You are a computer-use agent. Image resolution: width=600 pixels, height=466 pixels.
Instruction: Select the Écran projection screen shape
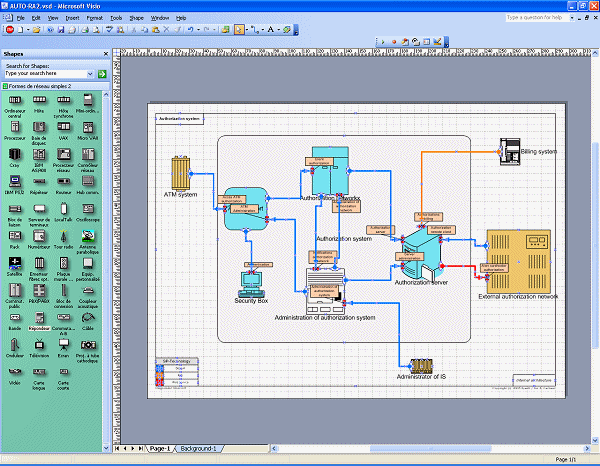click(64, 347)
